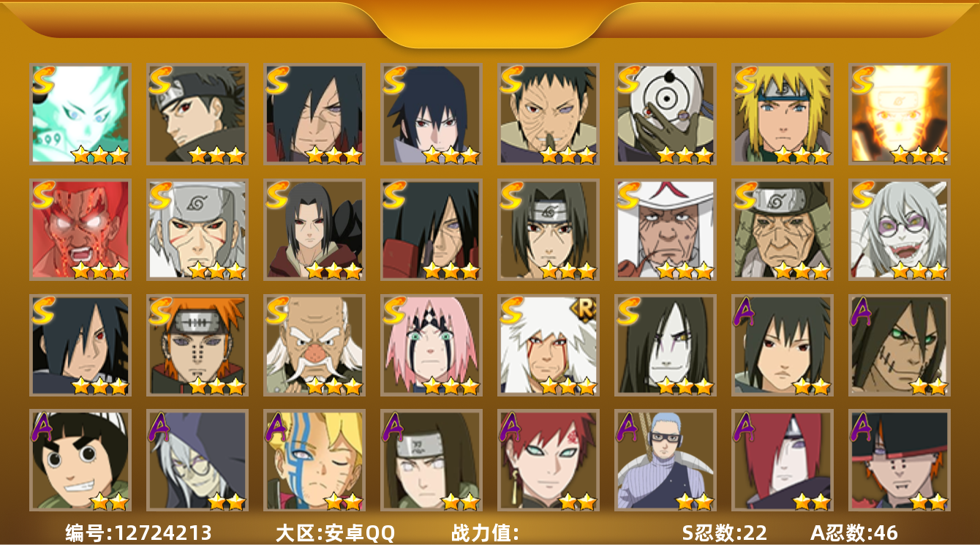980x545 pixels.
Task: Open the hooded Kabuto A-rank portrait
Action: tap(197, 461)
